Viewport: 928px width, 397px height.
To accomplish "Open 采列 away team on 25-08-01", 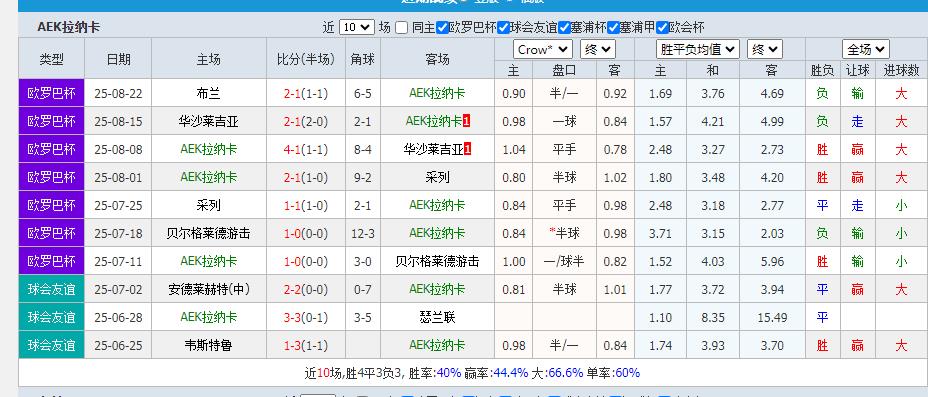I will pos(437,177).
